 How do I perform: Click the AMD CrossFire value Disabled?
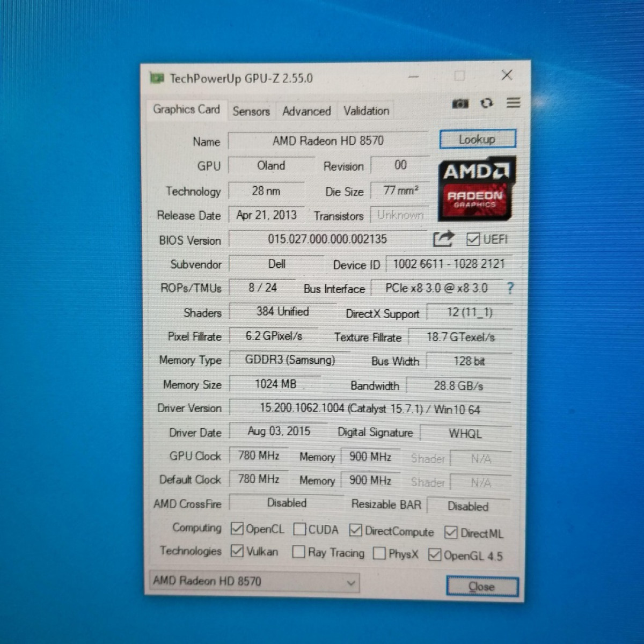(287, 503)
